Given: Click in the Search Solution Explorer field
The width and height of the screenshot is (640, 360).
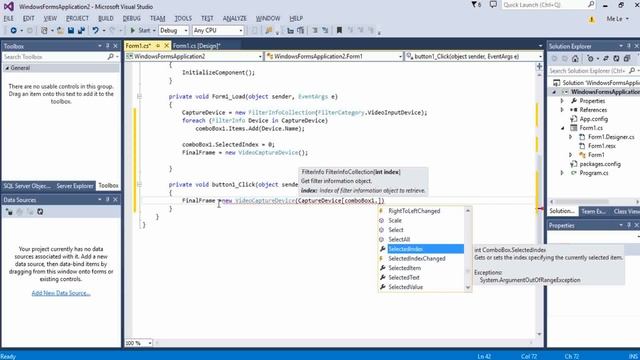Looking at the screenshot, I should [x=588, y=71].
